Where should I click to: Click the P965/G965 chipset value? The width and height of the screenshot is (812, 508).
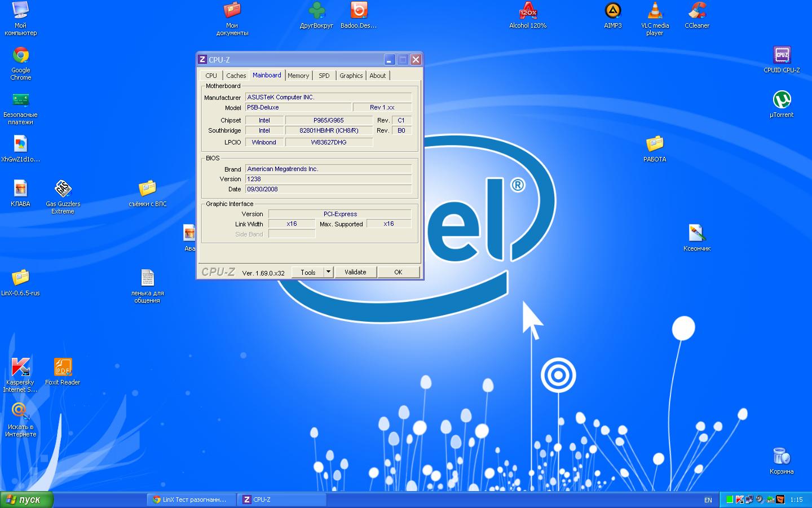(329, 120)
